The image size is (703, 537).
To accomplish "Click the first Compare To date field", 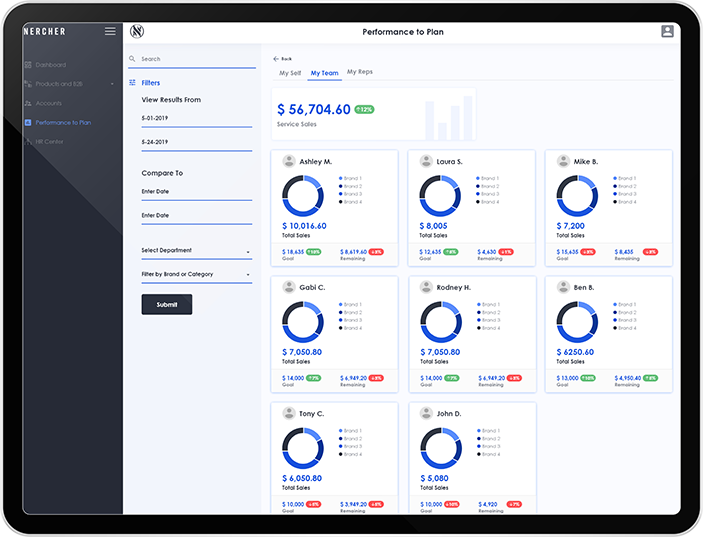I will pyautogui.click(x=196, y=191).
